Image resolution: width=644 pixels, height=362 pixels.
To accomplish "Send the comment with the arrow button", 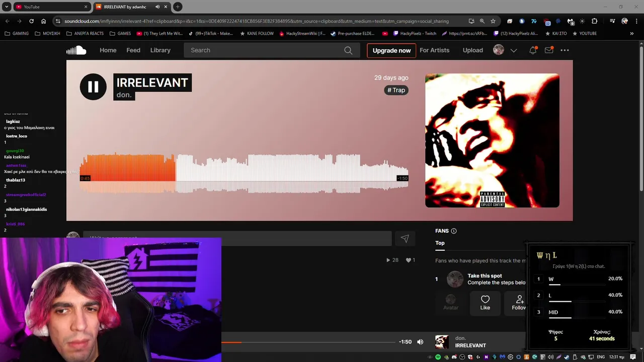I will click(405, 239).
